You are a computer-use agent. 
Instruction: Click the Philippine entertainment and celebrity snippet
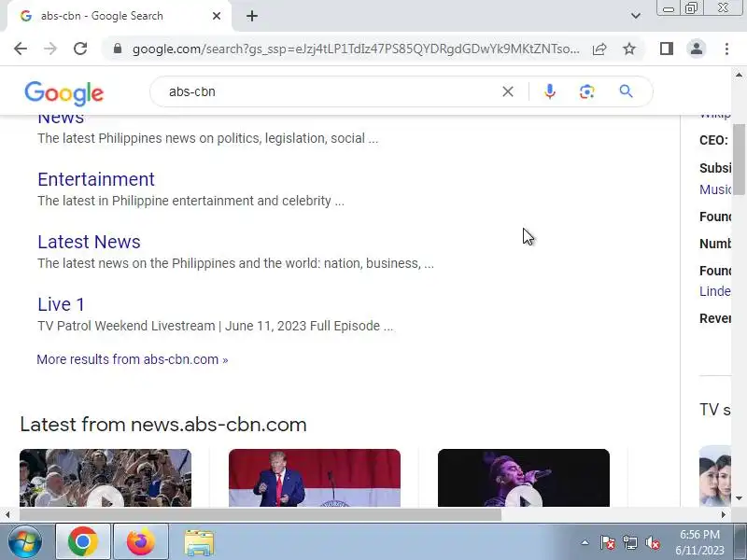(x=190, y=201)
